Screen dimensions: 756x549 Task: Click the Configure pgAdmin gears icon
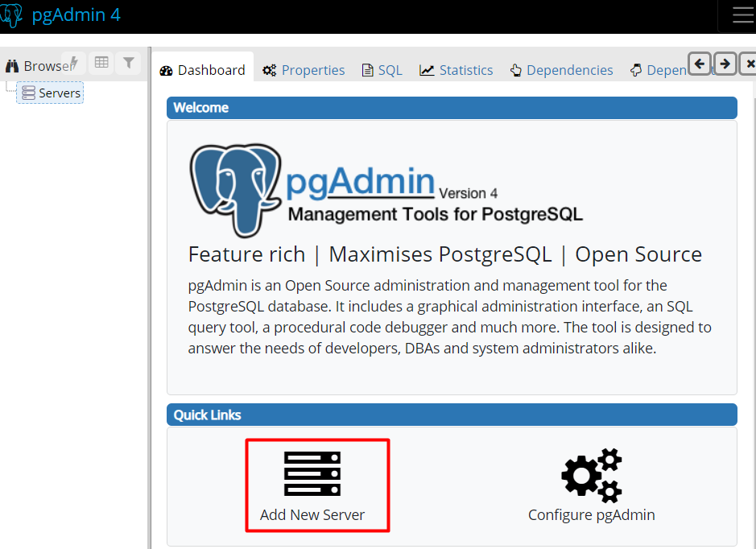pyautogui.click(x=592, y=475)
